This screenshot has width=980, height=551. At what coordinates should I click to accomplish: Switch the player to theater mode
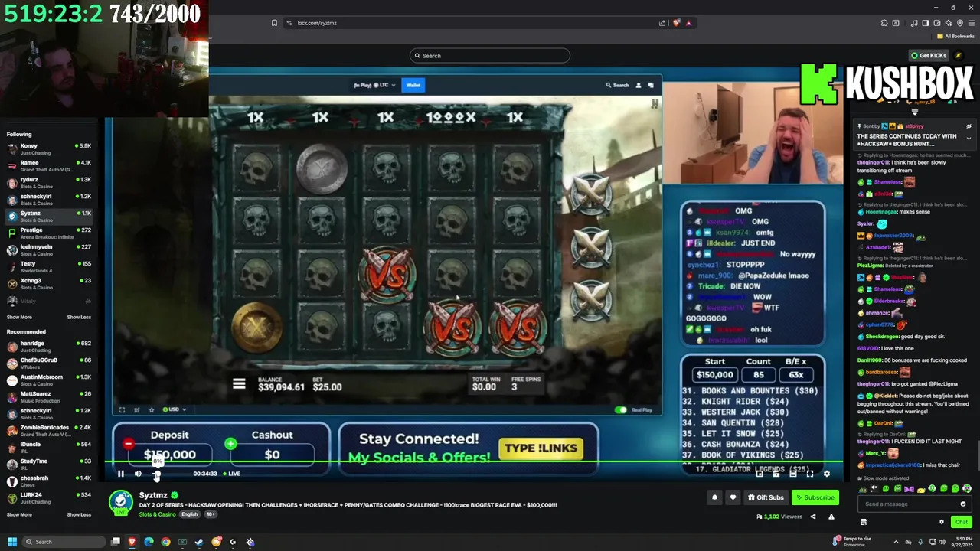click(793, 474)
